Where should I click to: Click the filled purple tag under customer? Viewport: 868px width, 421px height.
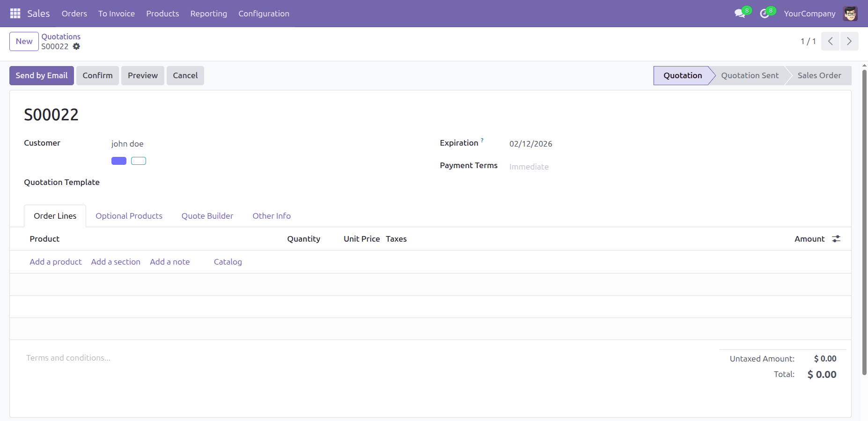pyautogui.click(x=119, y=161)
